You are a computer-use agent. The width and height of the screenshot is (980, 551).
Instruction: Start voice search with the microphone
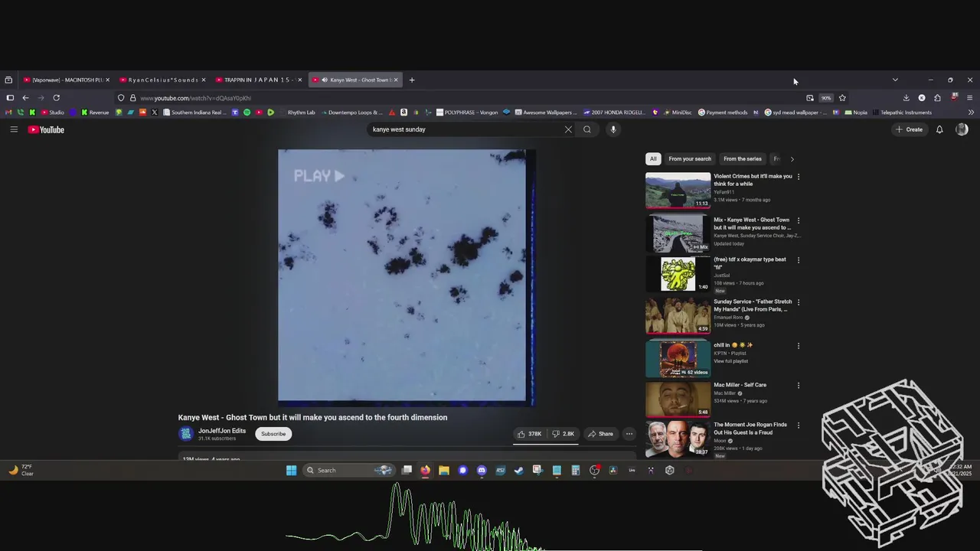click(x=613, y=129)
